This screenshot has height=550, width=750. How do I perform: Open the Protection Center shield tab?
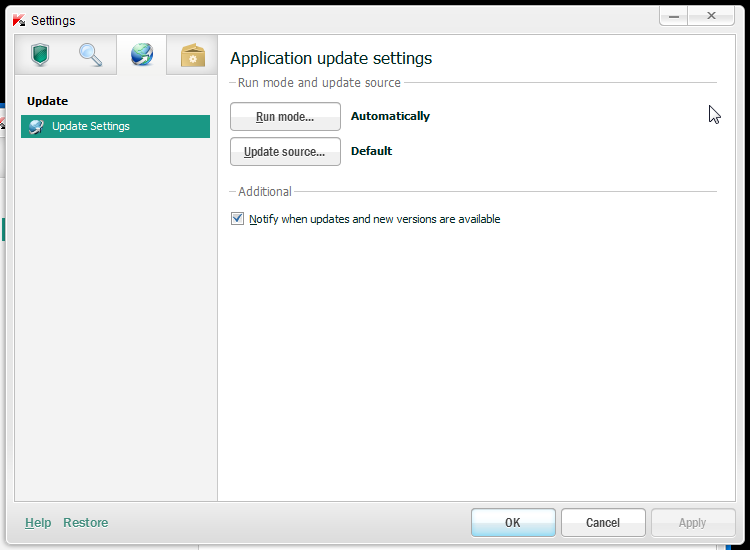40,55
